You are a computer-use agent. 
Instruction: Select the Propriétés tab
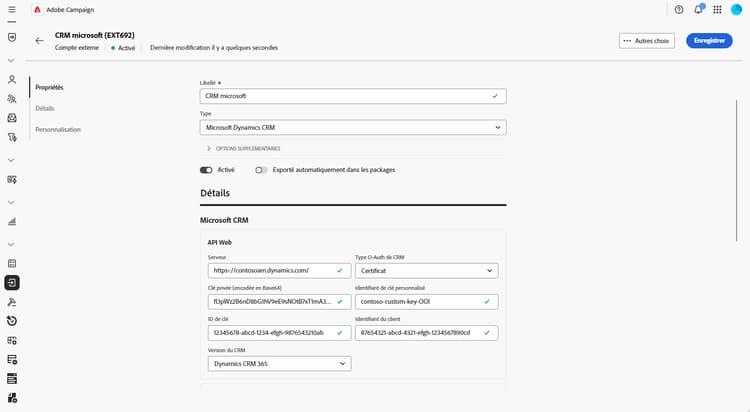point(49,87)
